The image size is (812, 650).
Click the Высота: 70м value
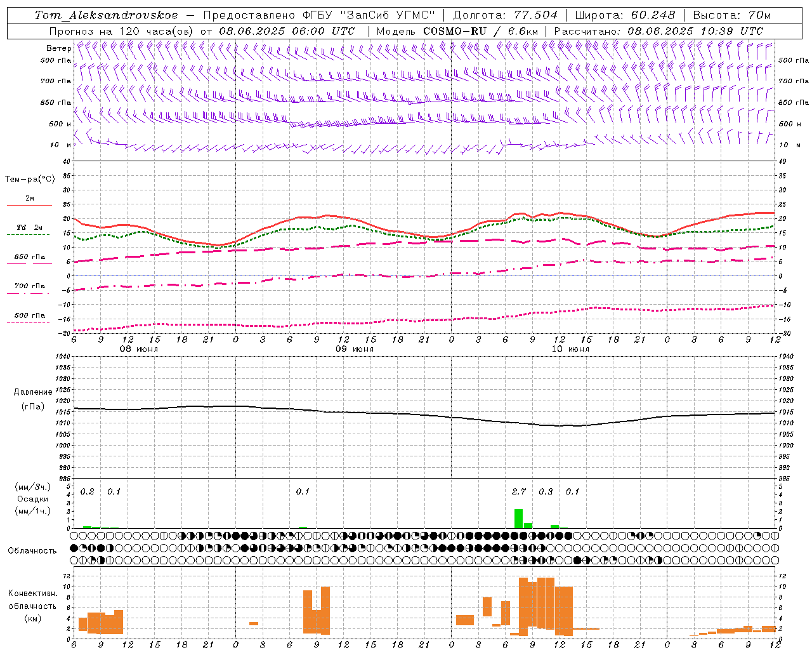pyautogui.click(x=731, y=15)
